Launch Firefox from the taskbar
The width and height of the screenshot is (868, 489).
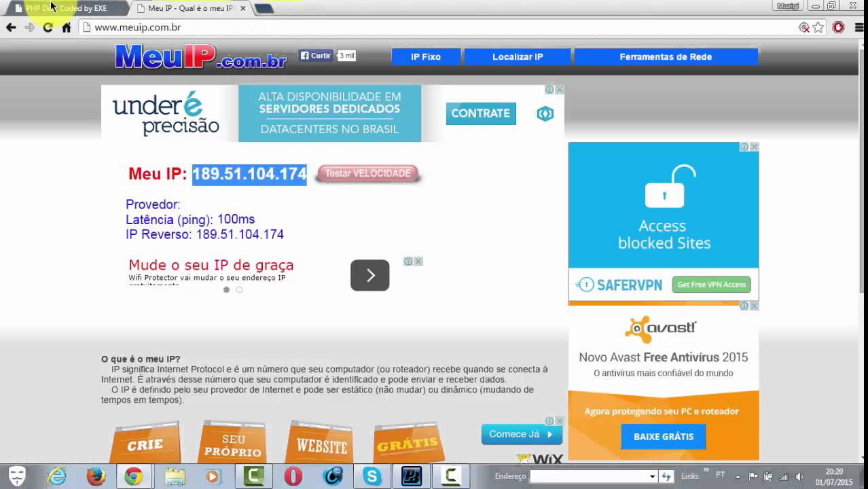coord(96,477)
